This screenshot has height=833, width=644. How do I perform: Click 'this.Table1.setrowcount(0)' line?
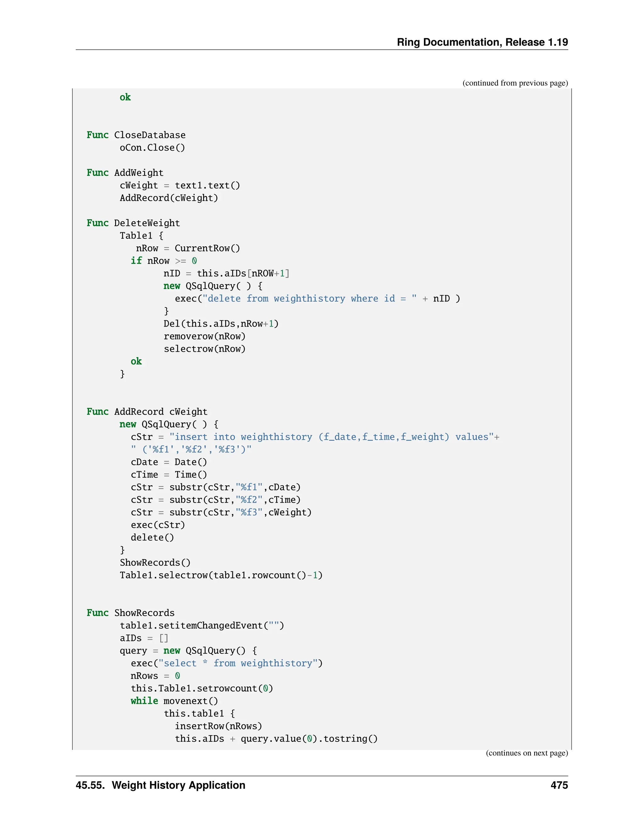pyautogui.click(x=202, y=689)
